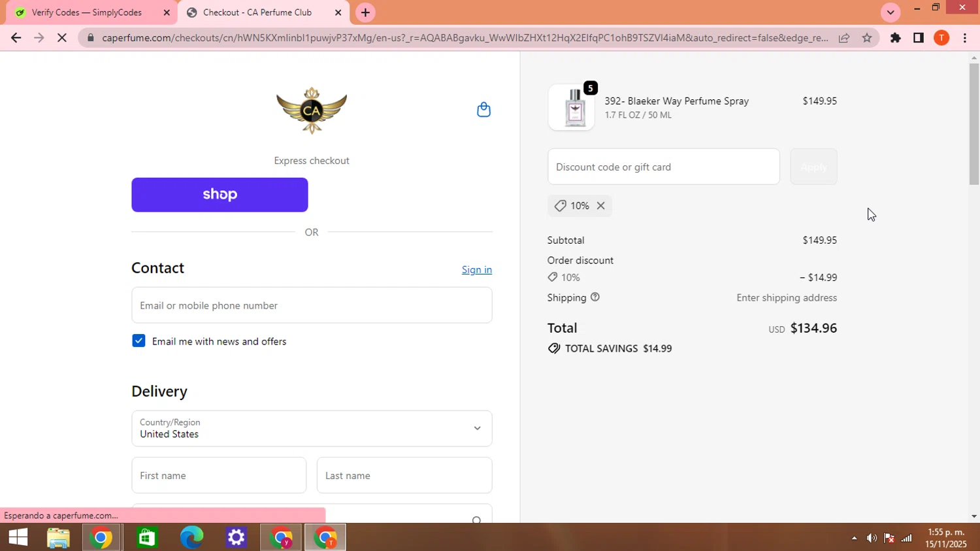Screen dimensions: 980x551
Task: Select the Checkout - CA Perfume Club tab
Action: pos(263,12)
